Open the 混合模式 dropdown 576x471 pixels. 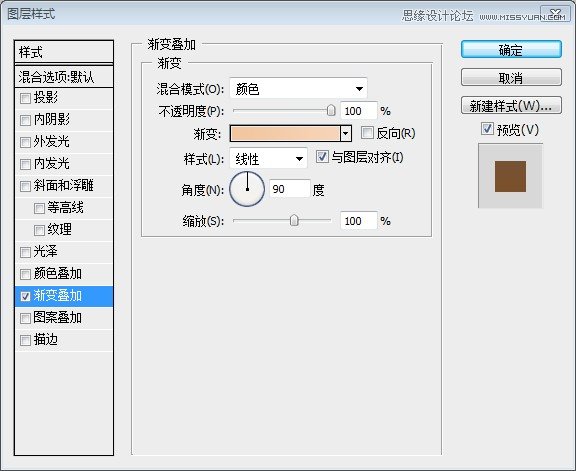[x=298, y=89]
